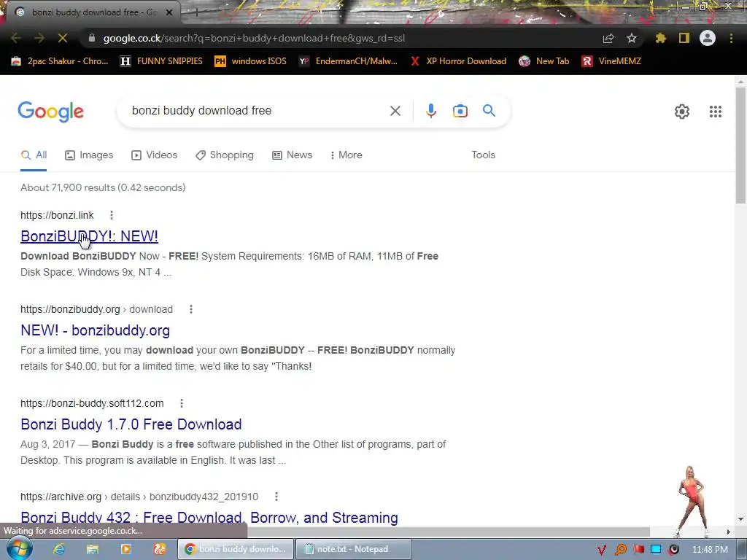This screenshot has height=560, width=747.
Task: Switch to Videos results tab
Action: [x=155, y=155]
